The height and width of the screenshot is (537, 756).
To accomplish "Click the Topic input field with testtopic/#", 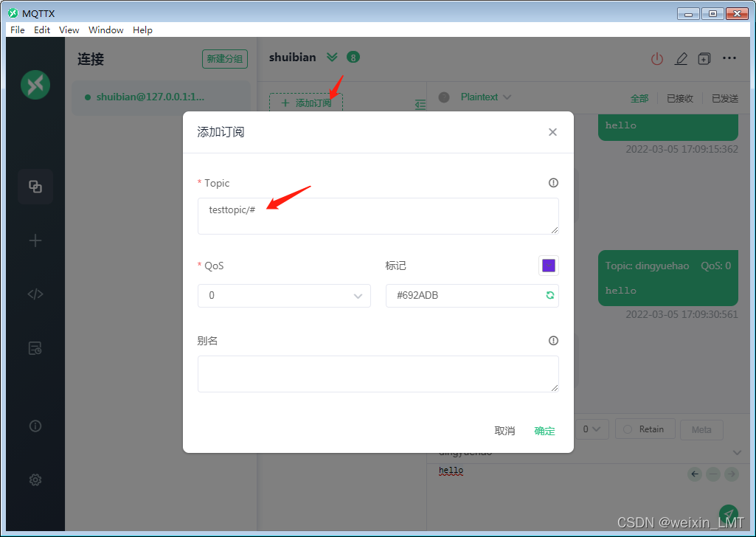I will click(378, 216).
